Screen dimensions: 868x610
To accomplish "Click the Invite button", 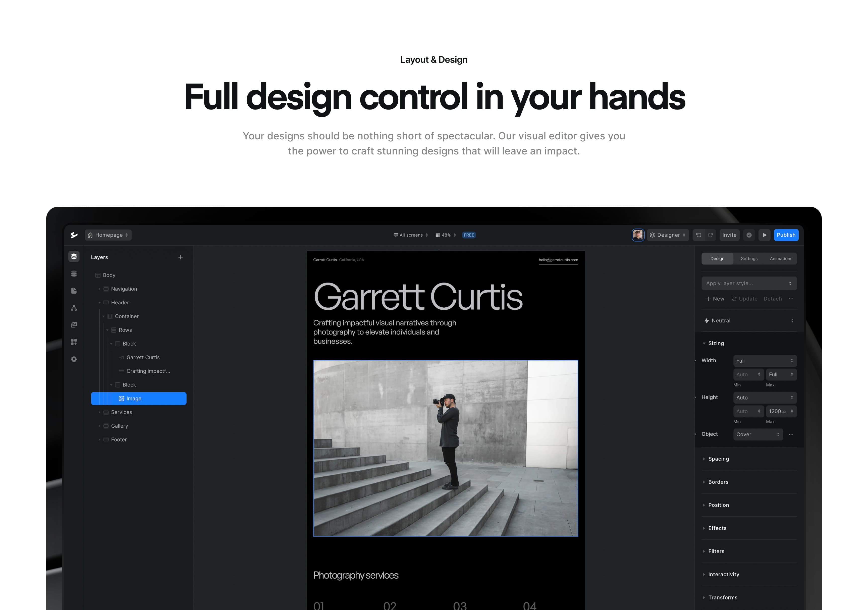I will pyautogui.click(x=729, y=235).
